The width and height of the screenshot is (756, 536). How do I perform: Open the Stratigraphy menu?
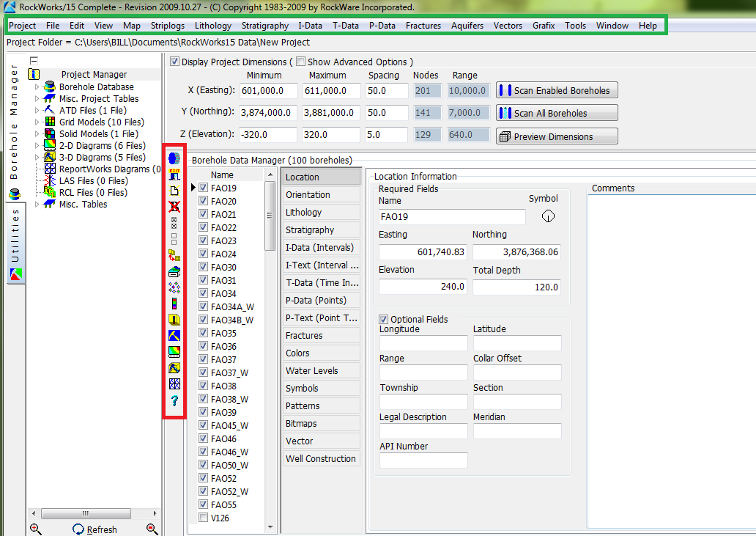265,26
